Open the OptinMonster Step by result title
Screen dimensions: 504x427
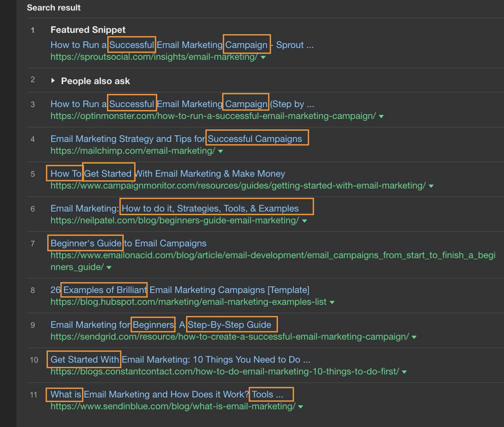point(183,104)
